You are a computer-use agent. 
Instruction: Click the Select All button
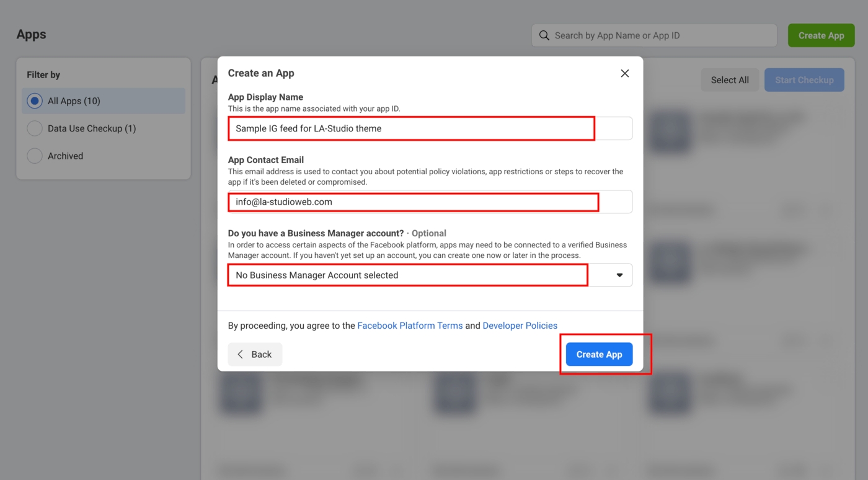click(x=730, y=80)
